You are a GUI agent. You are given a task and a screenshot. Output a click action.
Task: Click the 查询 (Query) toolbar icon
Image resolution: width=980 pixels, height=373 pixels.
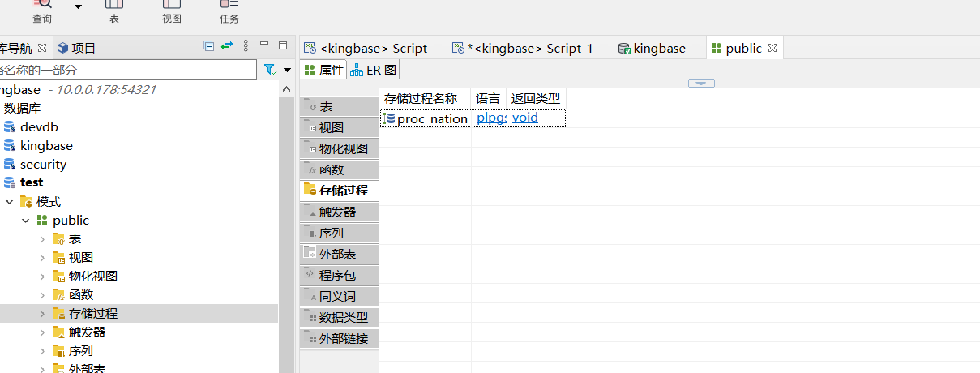coord(42,6)
